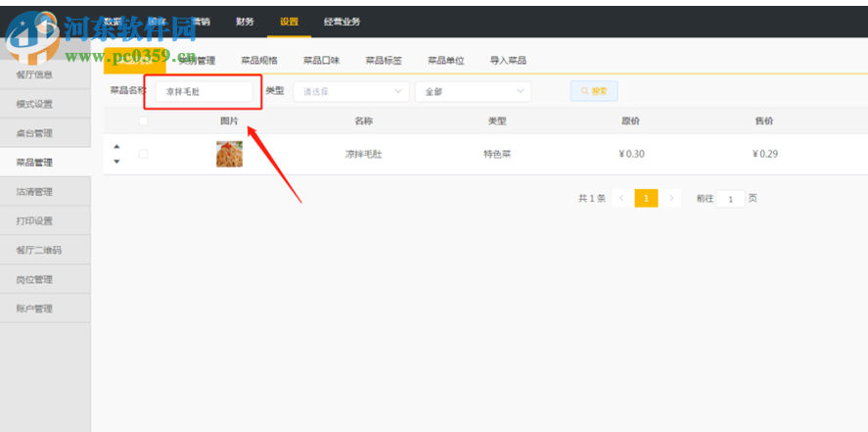The height and width of the screenshot is (432, 868).
Task: Click the move-up arrow for 凉拌毛肚
Action: [116, 147]
